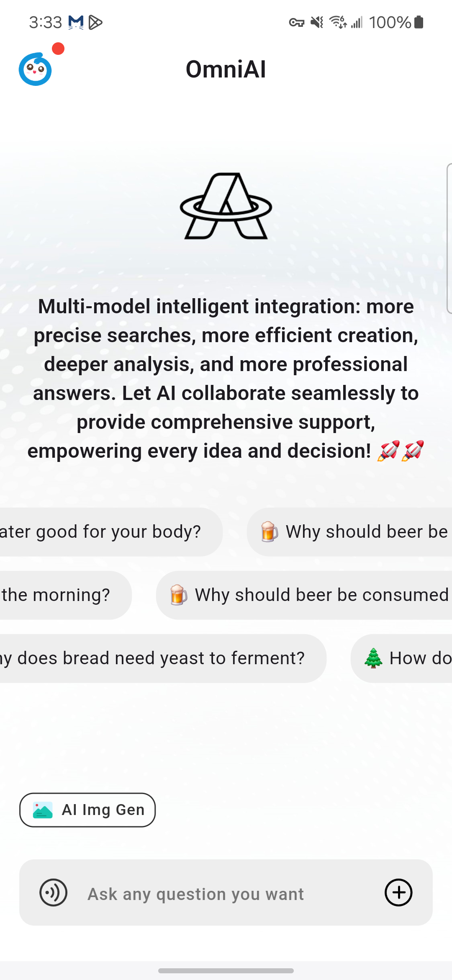Open the Gmail notification icon
Viewport: 452px width, 980px height.
coord(76,22)
